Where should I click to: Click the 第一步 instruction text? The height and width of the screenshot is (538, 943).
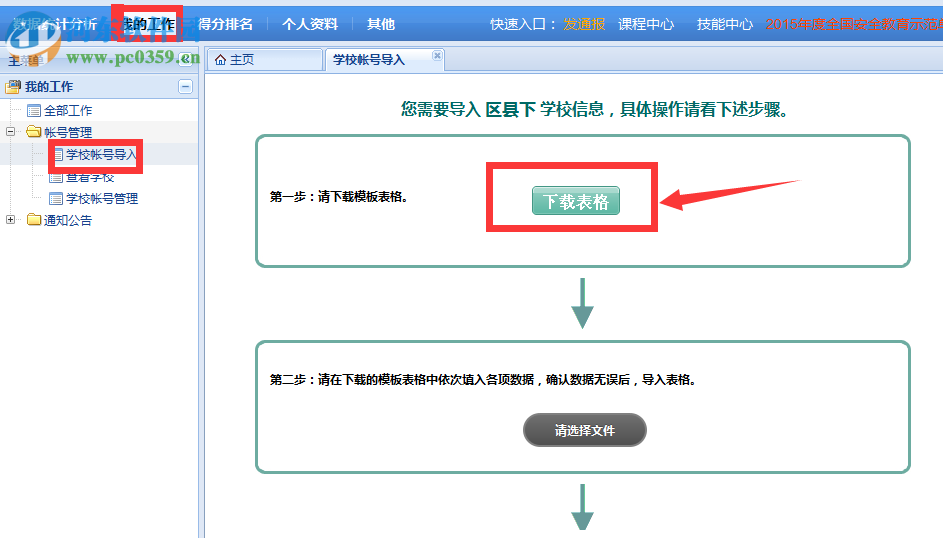(x=339, y=197)
